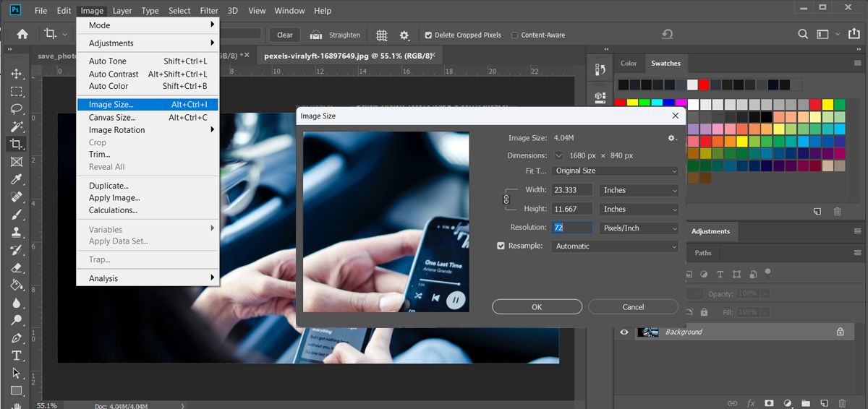
Task: Open Image Size dialog gear settings
Action: 672,138
